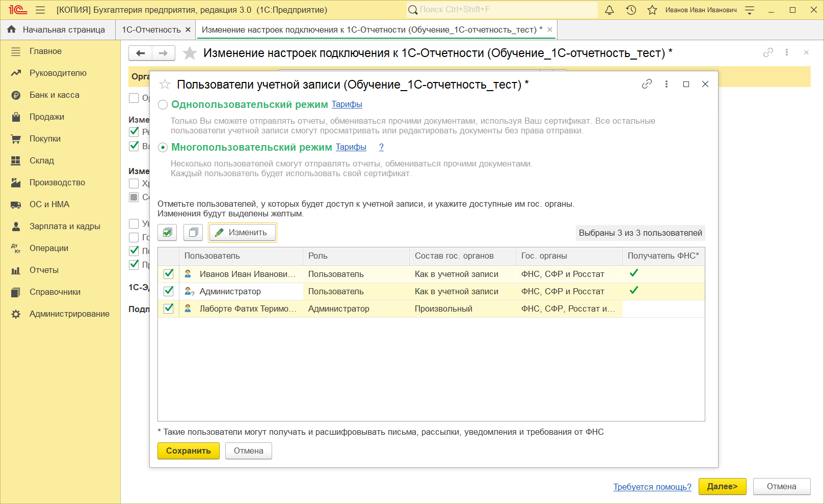The width and height of the screenshot is (824, 504).
Task: Navigate back with left arrow button
Action: coord(140,53)
